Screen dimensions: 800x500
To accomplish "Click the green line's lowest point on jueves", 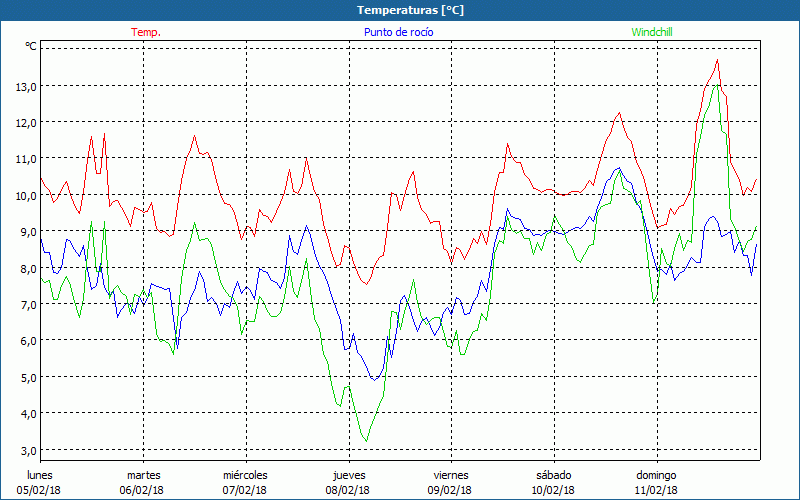I will [366, 441].
